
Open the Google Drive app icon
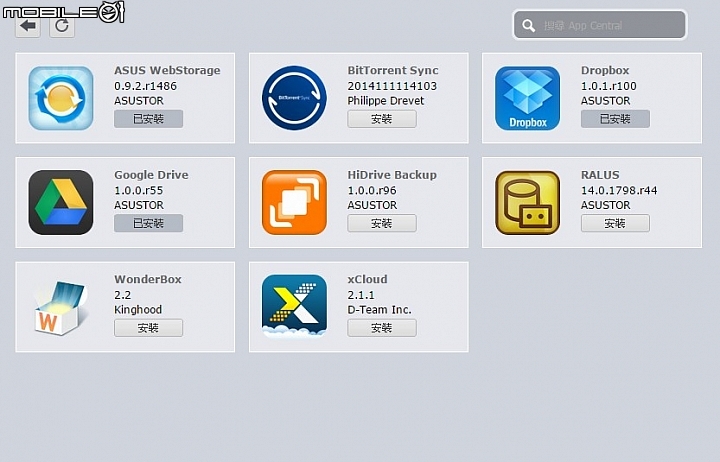(61, 203)
